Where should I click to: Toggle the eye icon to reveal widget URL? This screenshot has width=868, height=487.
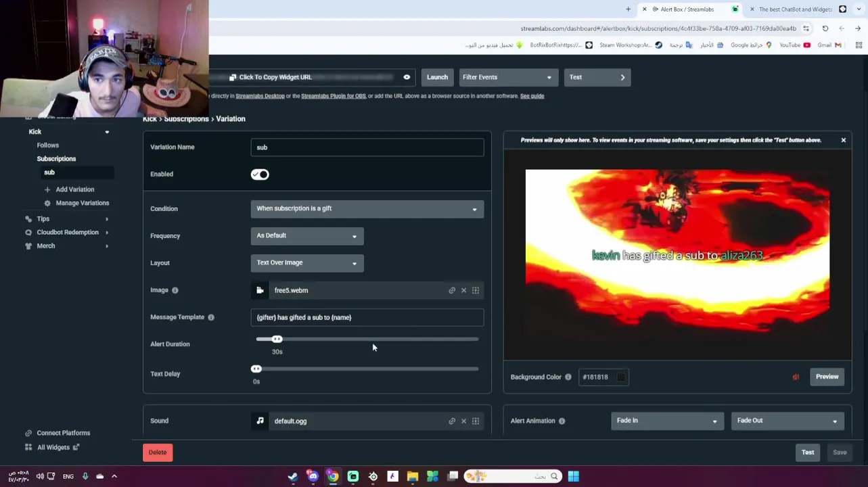click(x=407, y=77)
